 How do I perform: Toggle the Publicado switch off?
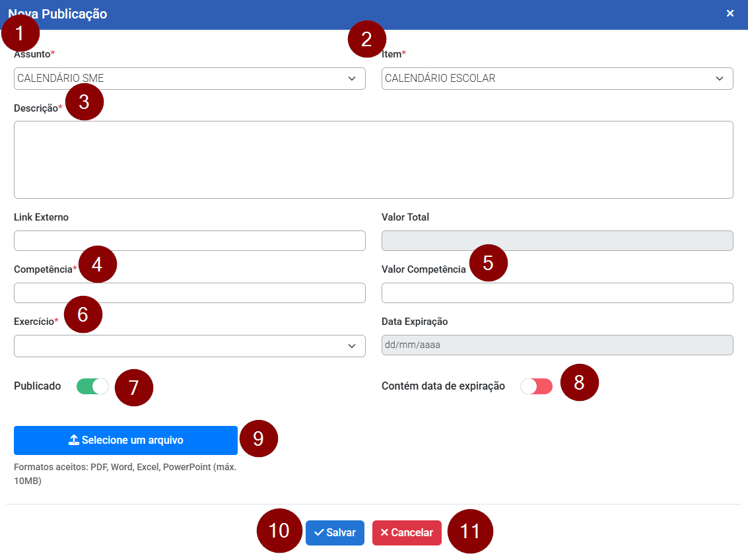tap(92, 386)
